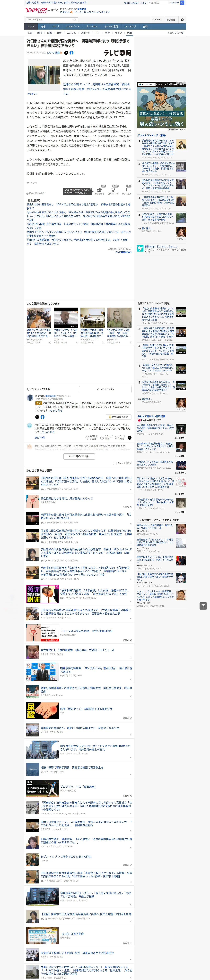Viewport: 210px width, 980px height.
Task: Click the 共感した smiley reaction on the comment
Action: click(87, 438)
